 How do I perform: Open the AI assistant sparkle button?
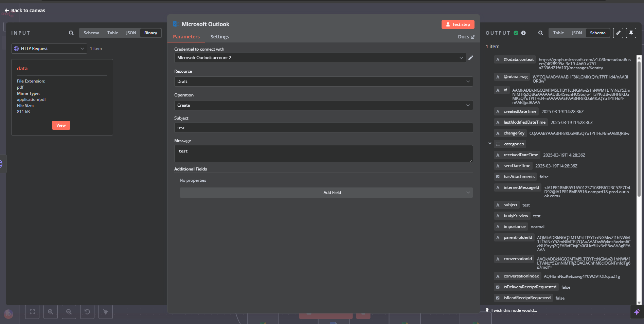637,312
